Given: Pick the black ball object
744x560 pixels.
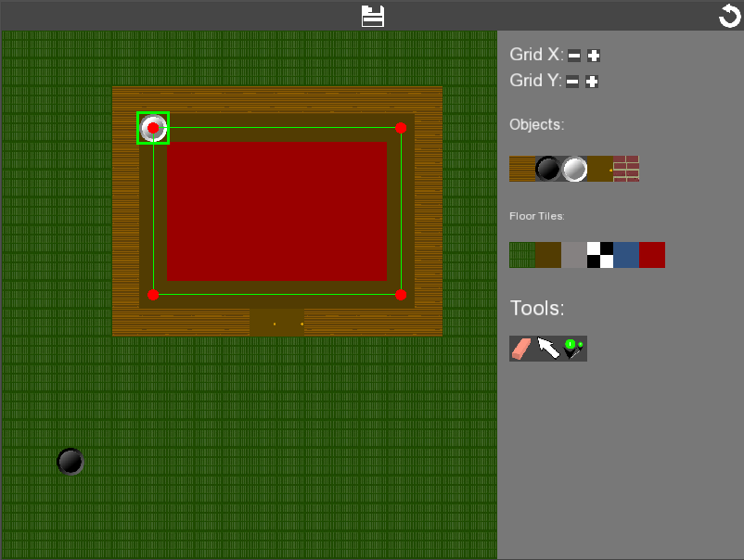Looking at the screenshot, I should (548, 169).
